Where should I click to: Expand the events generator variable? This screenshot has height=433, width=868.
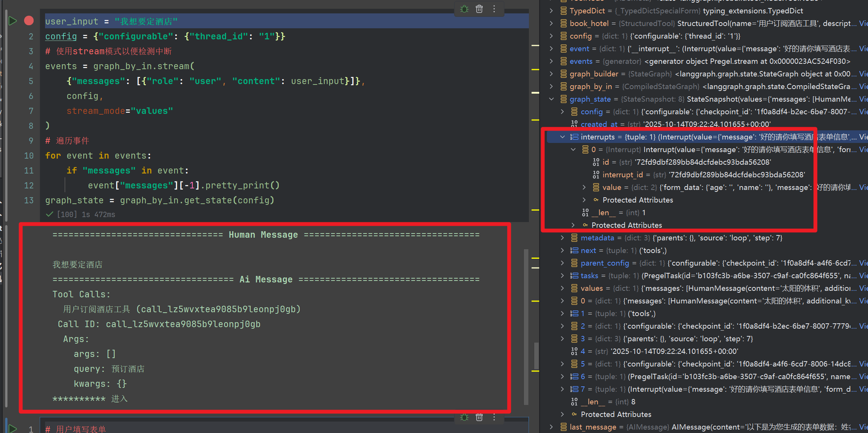tap(551, 61)
